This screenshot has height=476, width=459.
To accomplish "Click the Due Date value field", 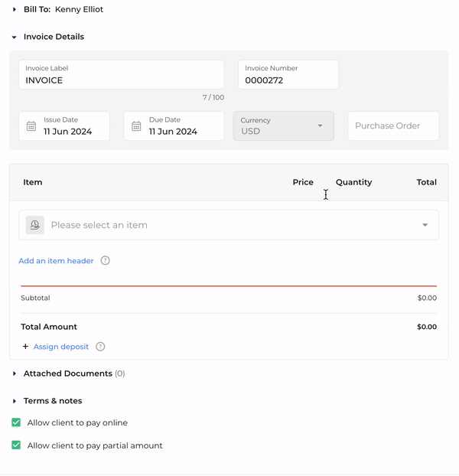I will pyautogui.click(x=173, y=132).
